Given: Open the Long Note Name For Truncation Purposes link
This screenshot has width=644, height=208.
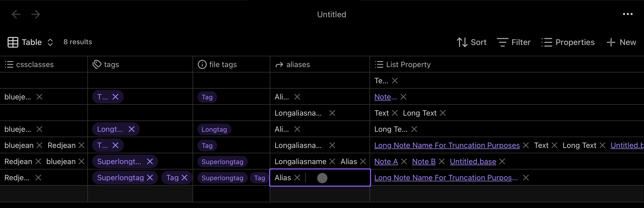Looking at the screenshot, I should coord(447,145).
